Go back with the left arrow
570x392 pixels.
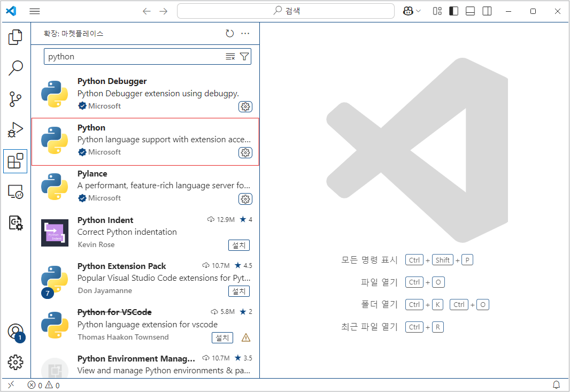tap(147, 11)
